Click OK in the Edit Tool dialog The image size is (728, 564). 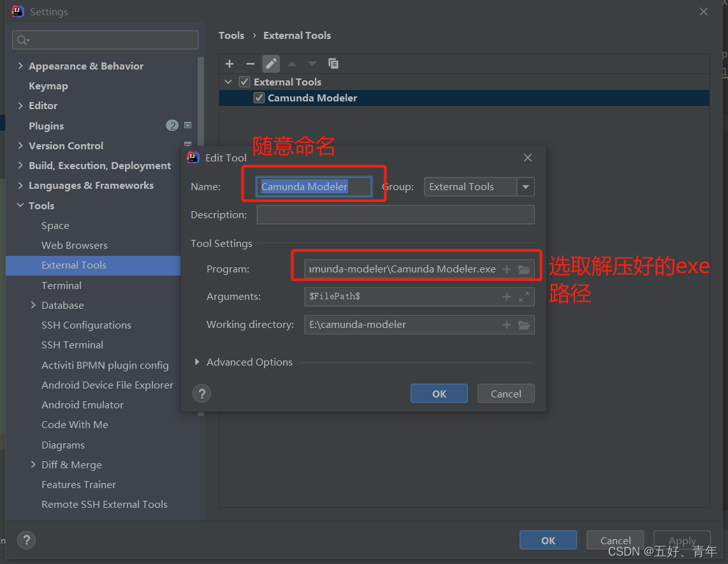click(x=439, y=394)
